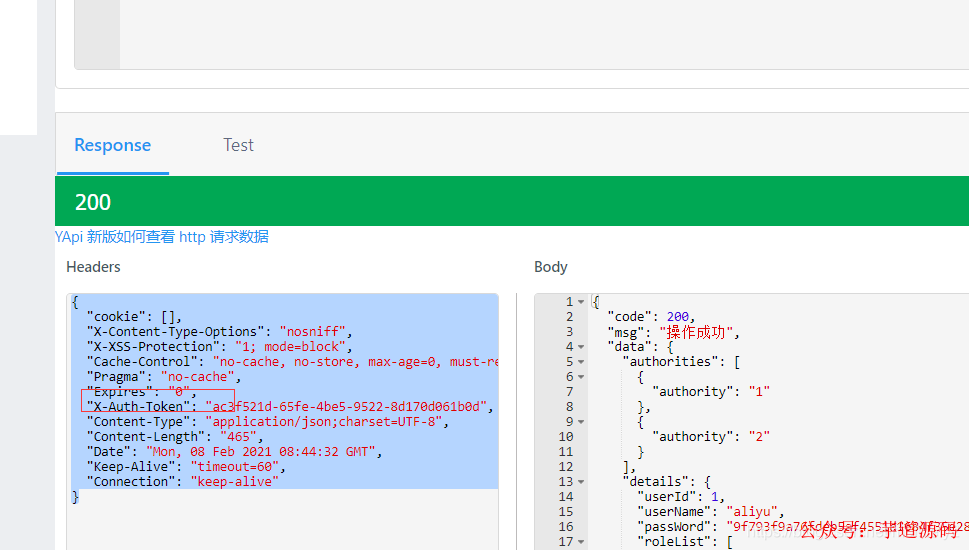Open the YApi http request data help link

(161, 237)
